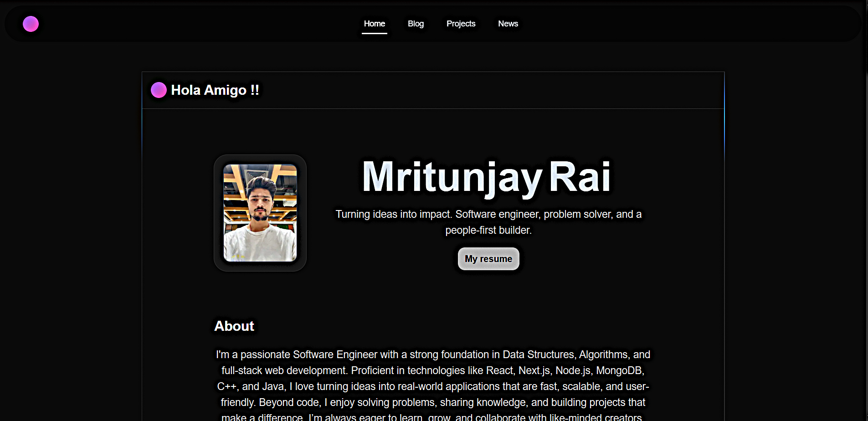The width and height of the screenshot is (868, 421).
Task: Click the header divider under Hola Amigo
Action: (433, 109)
